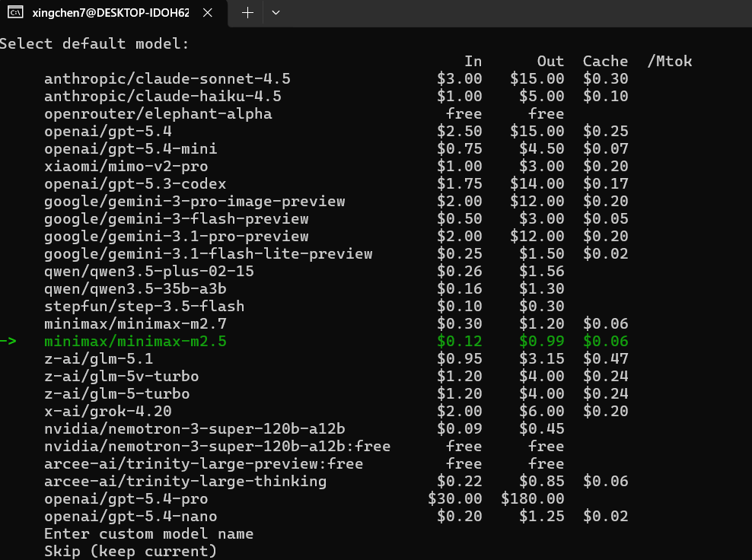Select arcee-ai/trinity-large-thinking model
752x560 pixels.
click(186, 482)
